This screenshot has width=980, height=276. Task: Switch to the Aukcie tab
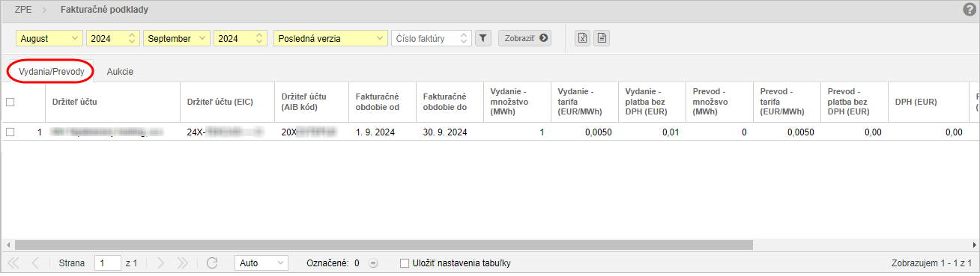120,71
